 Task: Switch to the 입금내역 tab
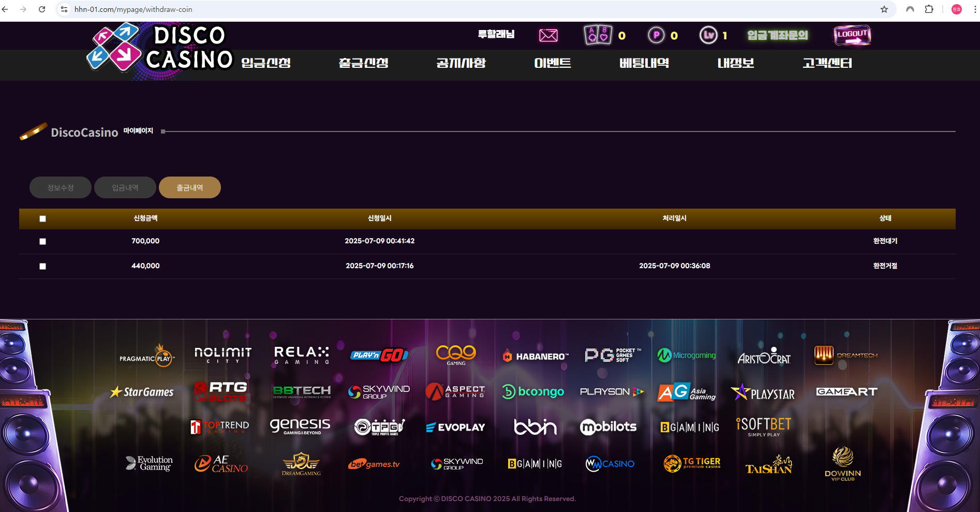click(x=125, y=187)
